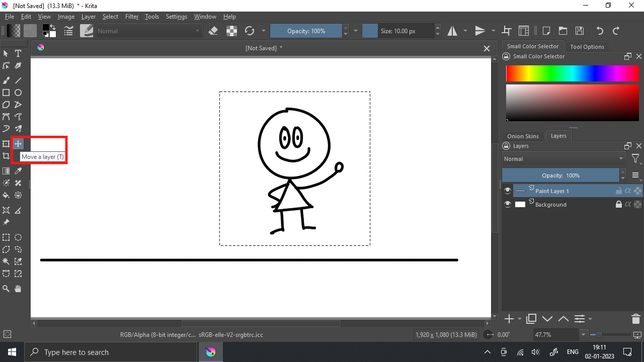Adjust the Layers panel Opacity slider
This screenshot has width=644, height=362.
tap(560, 175)
